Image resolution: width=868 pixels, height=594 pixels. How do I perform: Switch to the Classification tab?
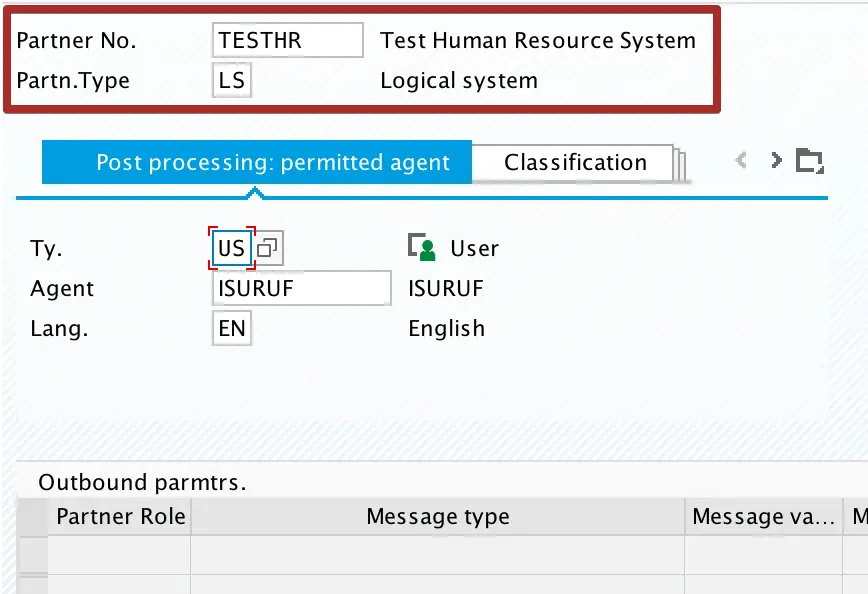pos(575,161)
